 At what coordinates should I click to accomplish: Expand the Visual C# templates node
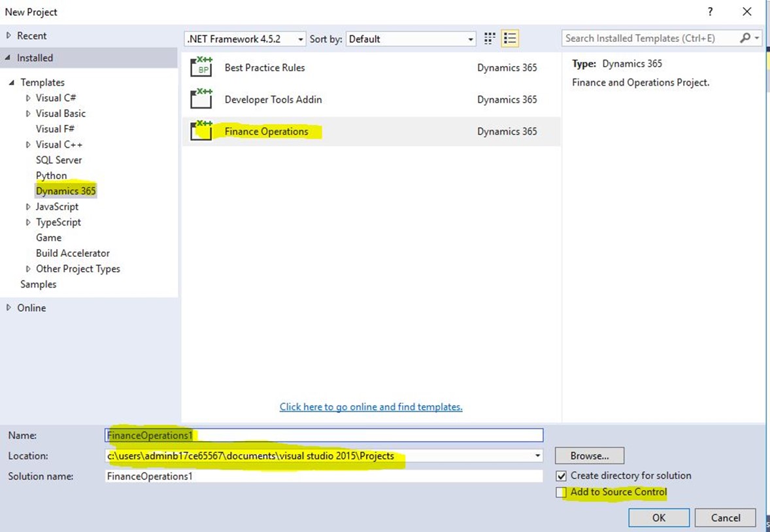28,98
